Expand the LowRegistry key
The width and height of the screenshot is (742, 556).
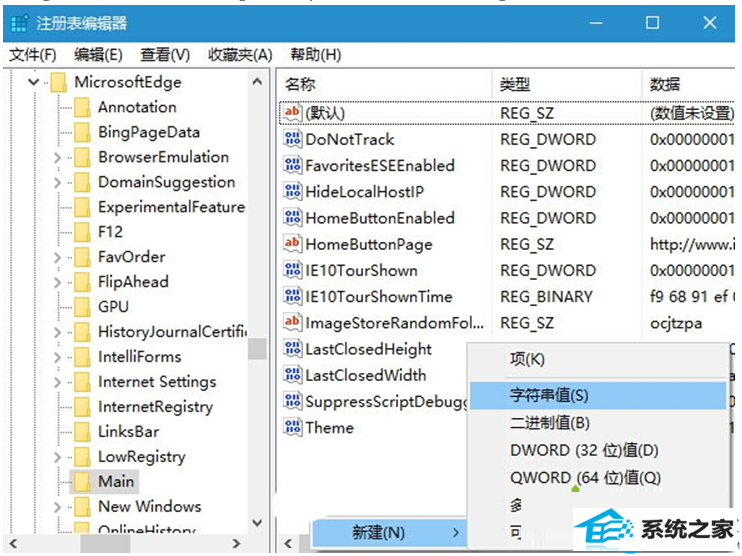coord(57,457)
